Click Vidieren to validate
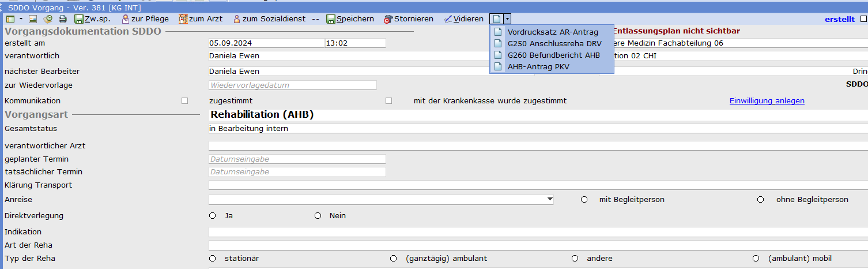The width and height of the screenshot is (868, 269). pyautogui.click(x=463, y=19)
